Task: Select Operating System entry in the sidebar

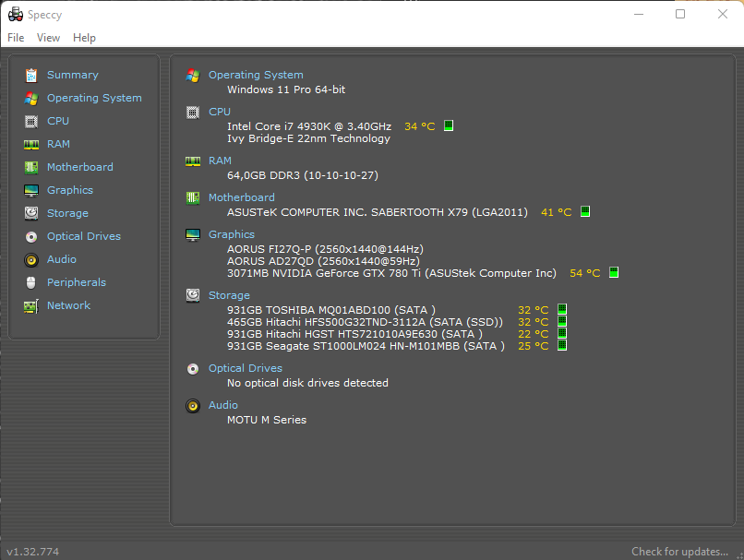Action: (x=93, y=98)
